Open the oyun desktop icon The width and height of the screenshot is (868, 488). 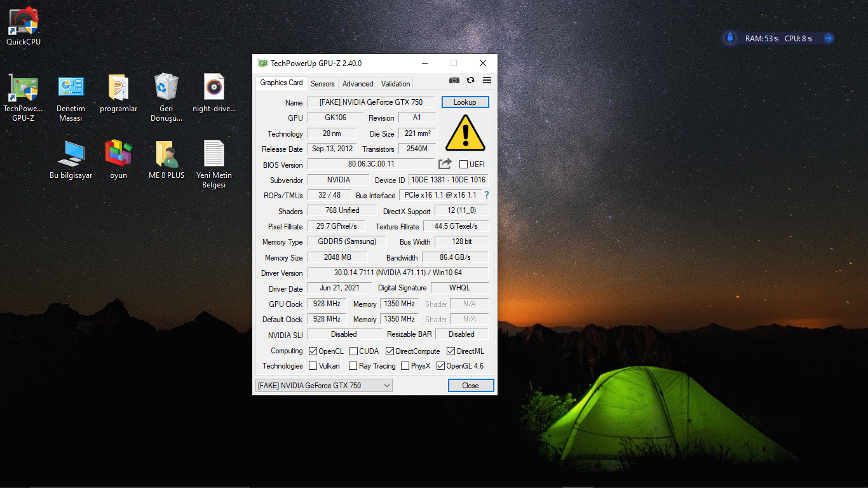(118, 159)
